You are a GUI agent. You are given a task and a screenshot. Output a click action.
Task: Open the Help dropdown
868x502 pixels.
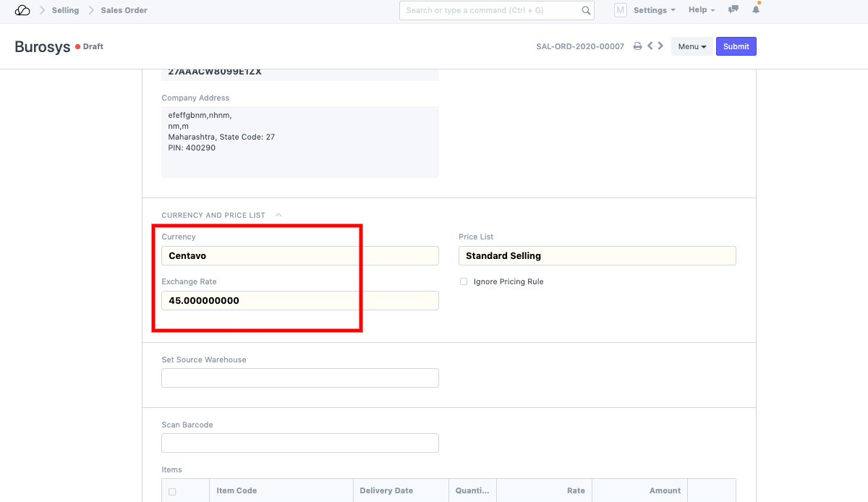(x=701, y=10)
